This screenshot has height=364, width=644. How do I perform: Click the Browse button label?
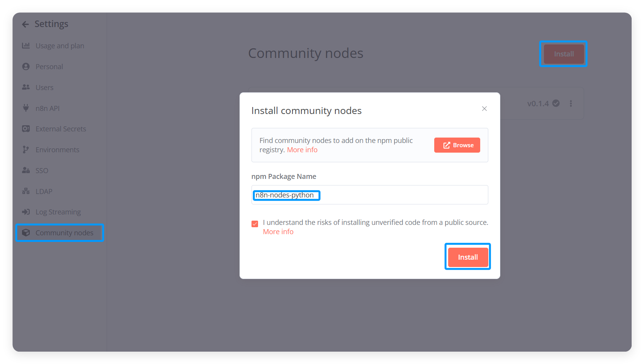pyautogui.click(x=463, y=145)
